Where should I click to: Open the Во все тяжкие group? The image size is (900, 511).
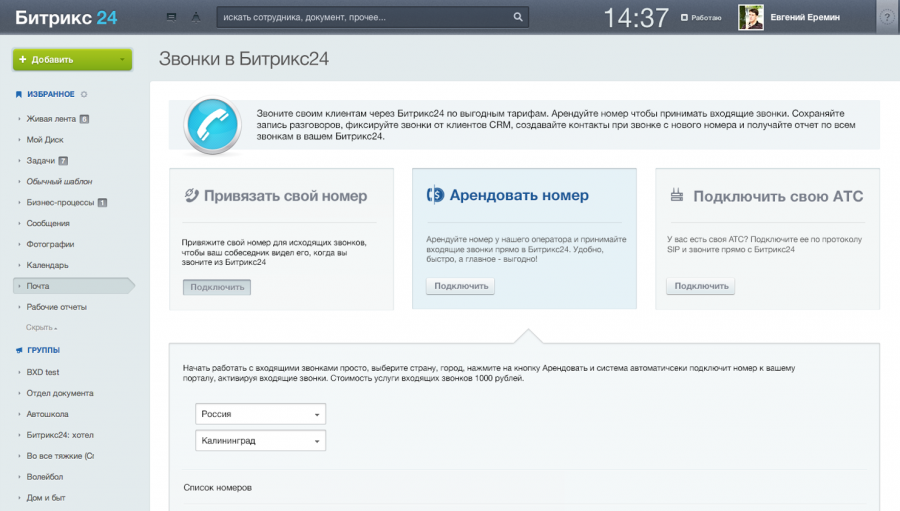(x=60, y=456)
